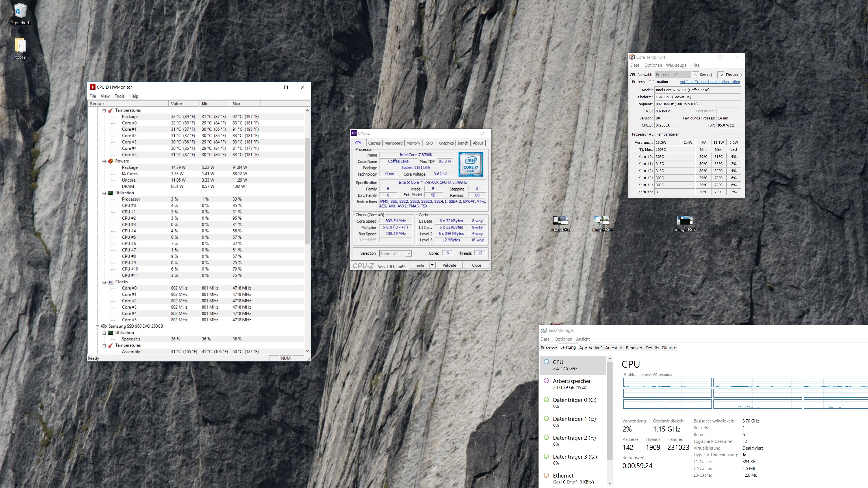868x488 pixels.
Task: Click the Intel Core i7 logo in CPU-Z
Action: tap(471, 164)
